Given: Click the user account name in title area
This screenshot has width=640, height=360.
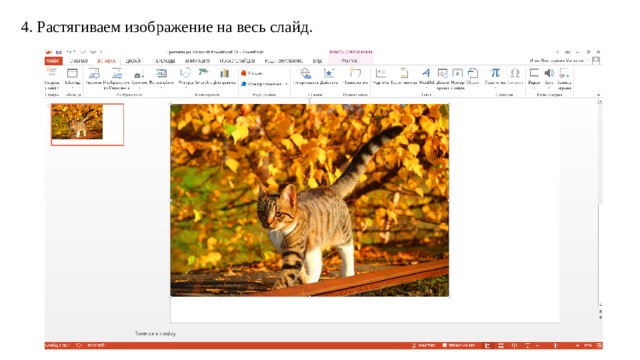Looking at the screenshot, I should [x=557, y=60].
